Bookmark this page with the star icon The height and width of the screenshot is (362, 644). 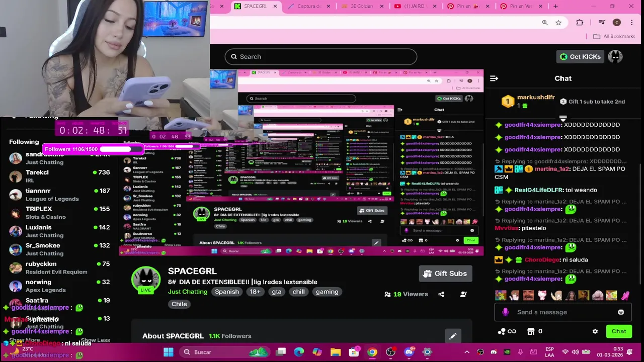558,23
